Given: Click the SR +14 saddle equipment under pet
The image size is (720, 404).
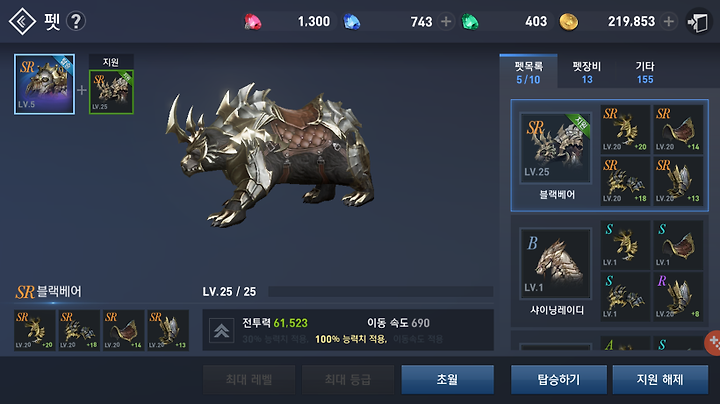Looking at the screenshot, I should point(124,330).
